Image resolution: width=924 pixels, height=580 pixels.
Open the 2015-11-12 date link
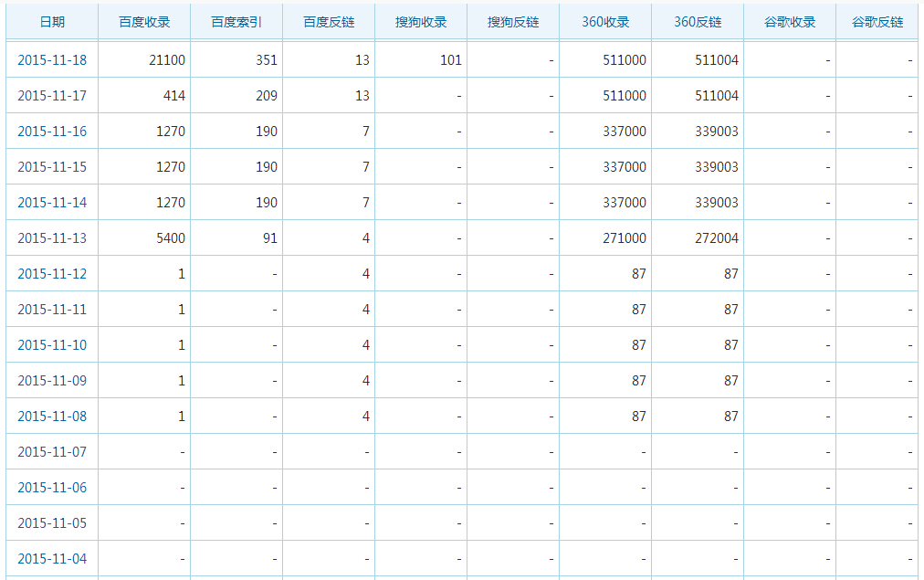[52, 274]
